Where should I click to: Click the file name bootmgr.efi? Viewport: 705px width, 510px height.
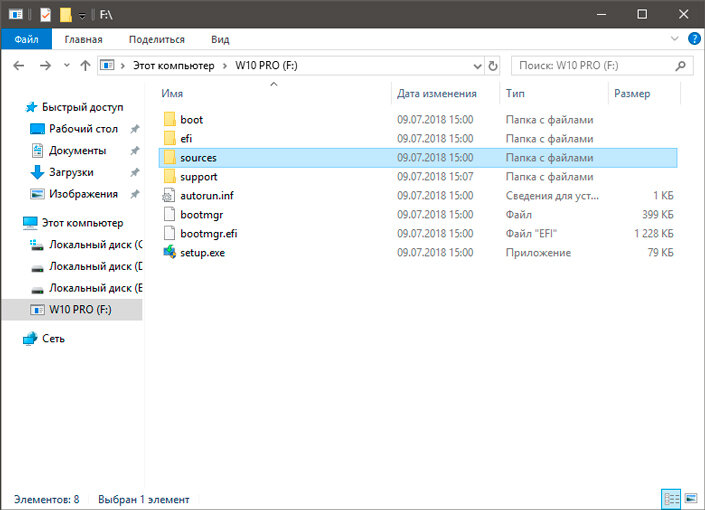(x=209, y=234)
